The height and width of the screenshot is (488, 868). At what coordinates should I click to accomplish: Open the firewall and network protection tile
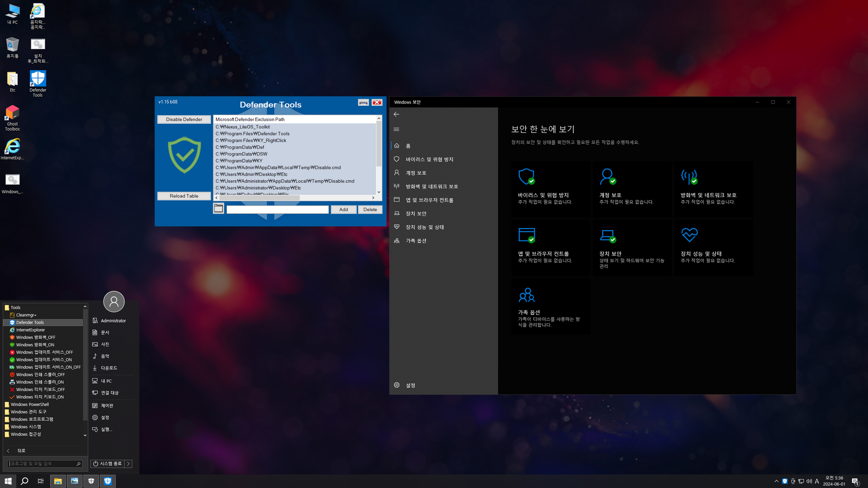point(713,189)
